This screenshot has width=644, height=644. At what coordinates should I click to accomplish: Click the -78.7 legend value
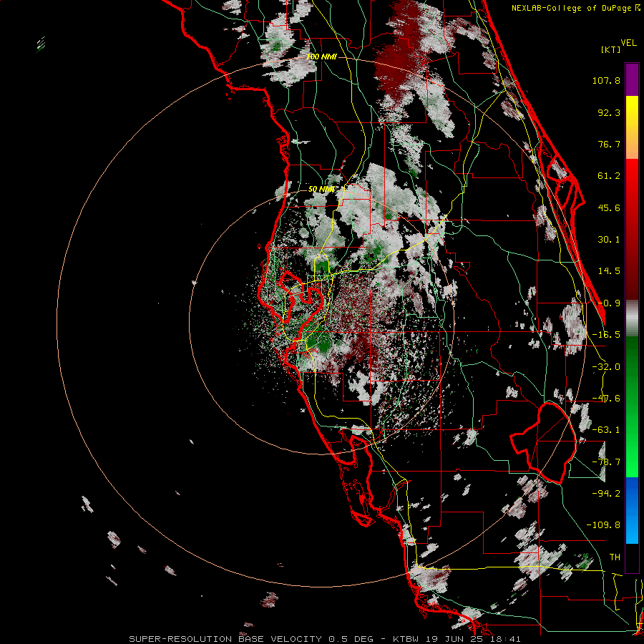pyautogui.click(x=606, y=462)
